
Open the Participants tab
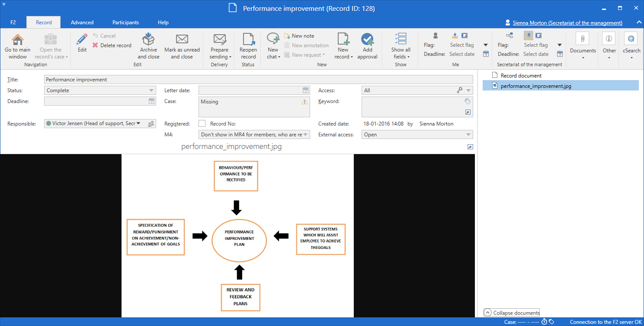125,23
